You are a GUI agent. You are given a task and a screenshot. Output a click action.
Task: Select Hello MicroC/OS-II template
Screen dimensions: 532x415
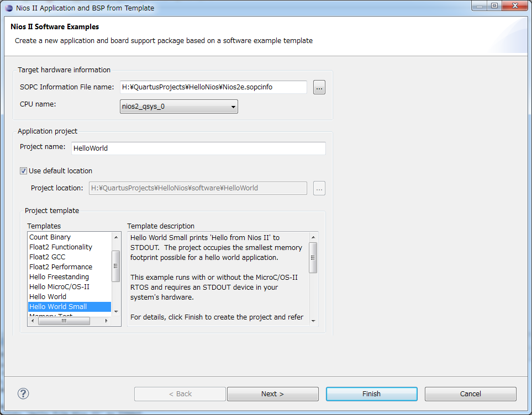tap(70, 286)
